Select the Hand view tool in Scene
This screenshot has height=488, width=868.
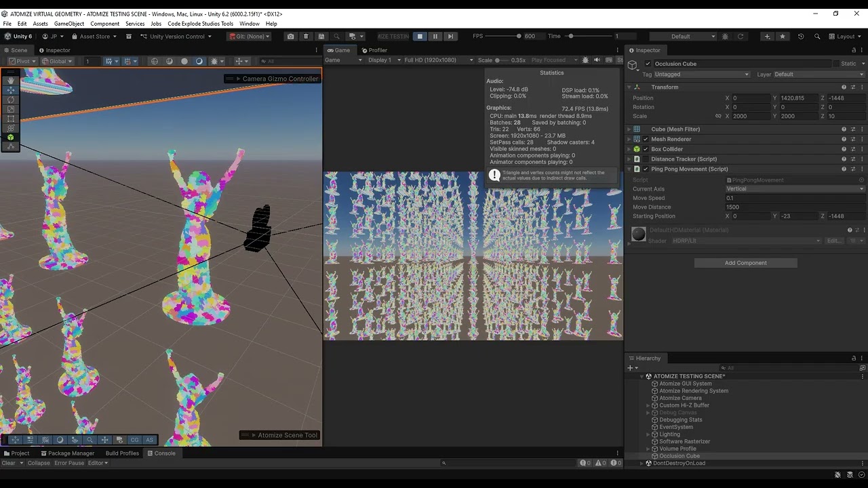point(10,81)
